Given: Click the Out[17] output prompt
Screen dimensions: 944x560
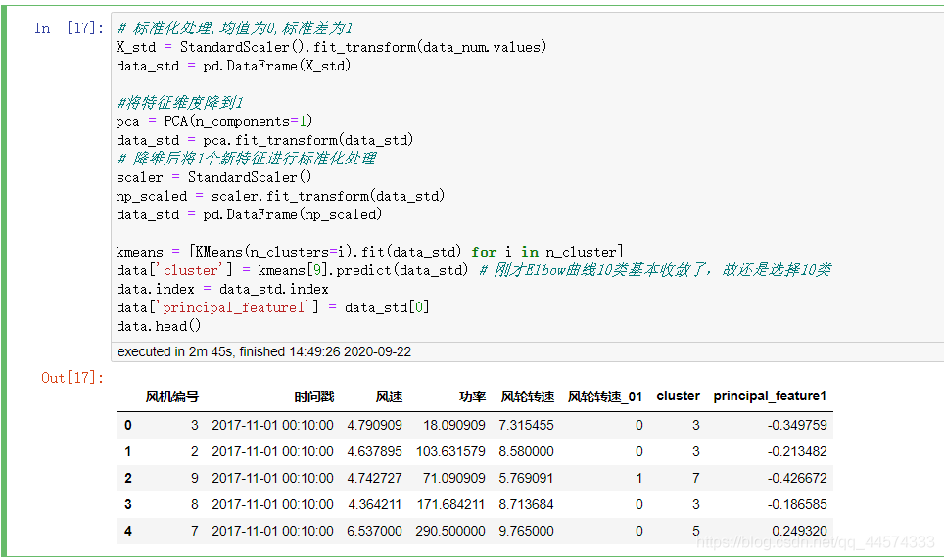Looking at the screenshot, I should click(x=72, y=378).
